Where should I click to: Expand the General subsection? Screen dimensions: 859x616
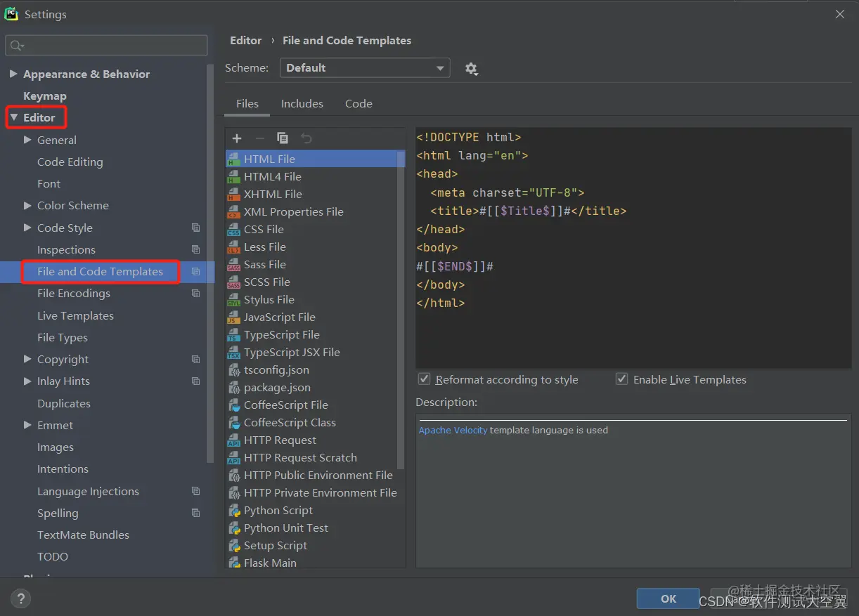click(x=27, y=140)
